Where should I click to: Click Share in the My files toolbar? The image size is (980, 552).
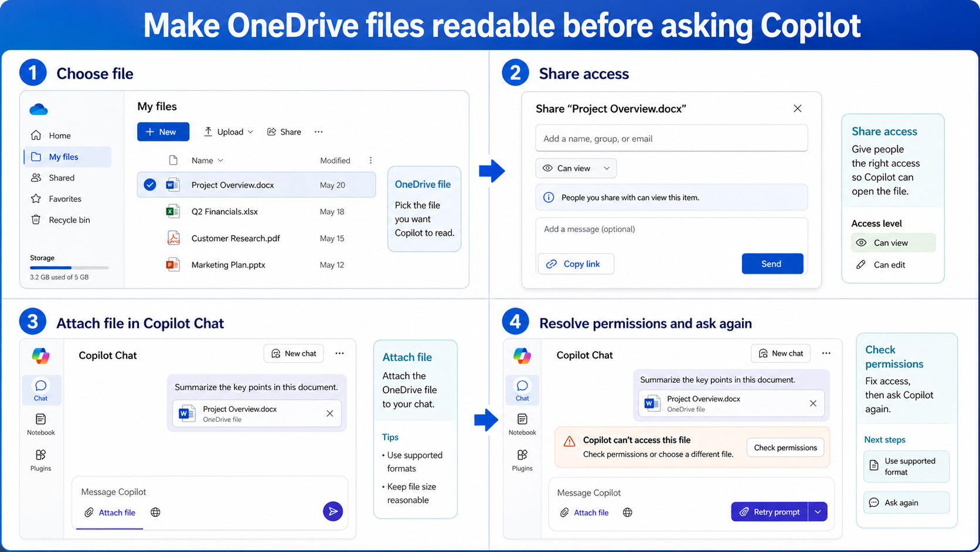pos(284,132)
